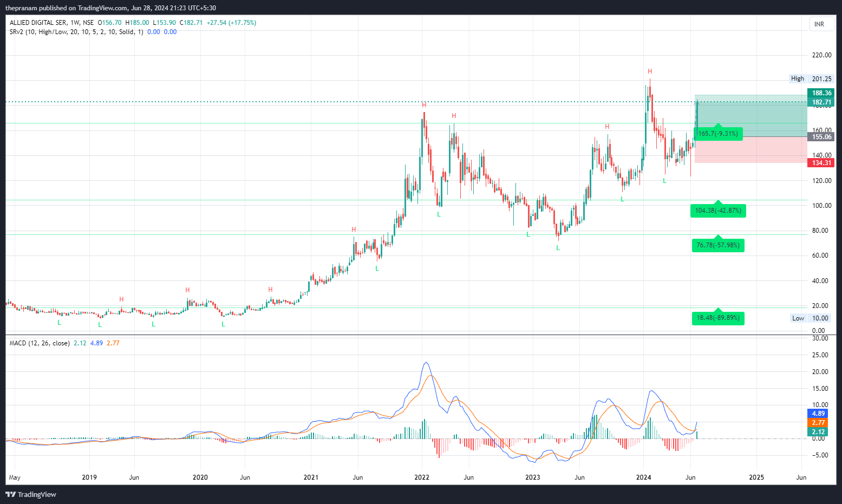Click the orange 2.77 MACD axis tag

[x=818, y=423]
